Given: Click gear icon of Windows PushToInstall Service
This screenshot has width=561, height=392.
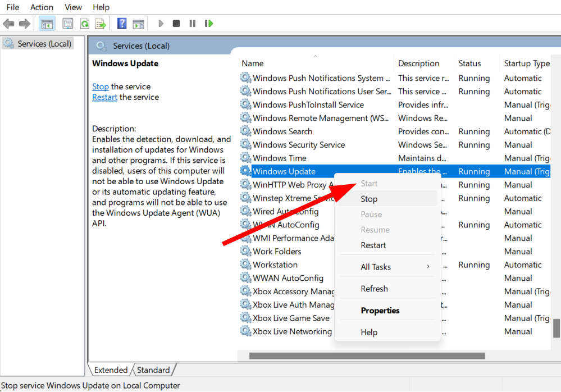Looking at the screenshot, I should [x=245, y=104].
